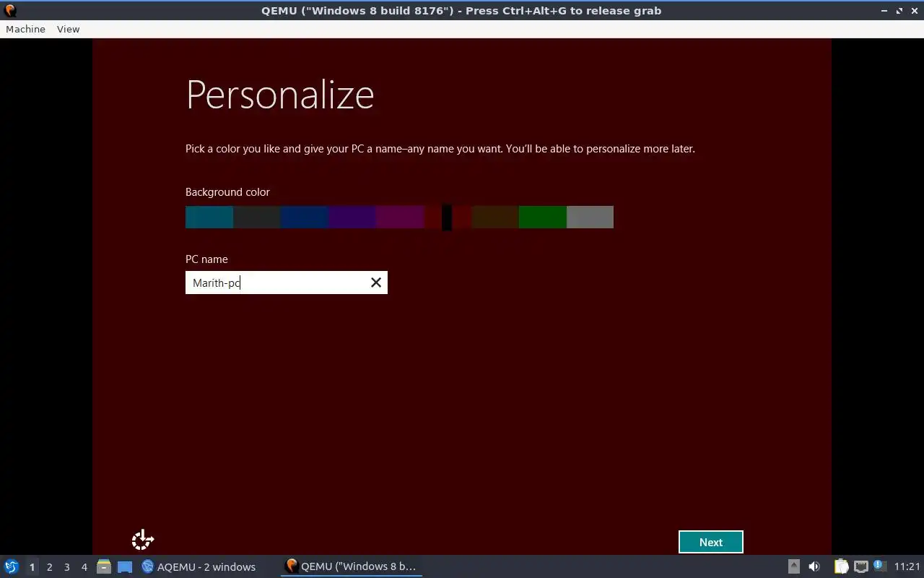The image size is (924, 578).
Task: Open the Machine menu
Action: coord(25,29)
